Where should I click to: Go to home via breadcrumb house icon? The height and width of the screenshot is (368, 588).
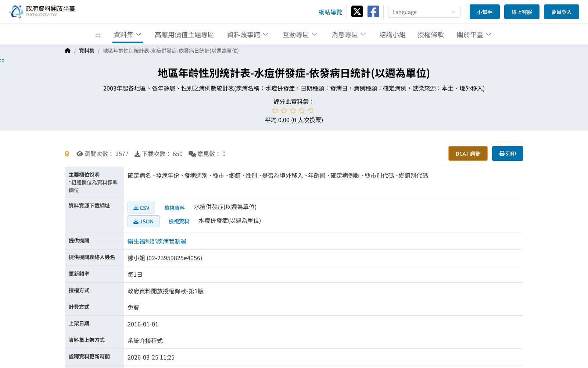coord(67,51)
